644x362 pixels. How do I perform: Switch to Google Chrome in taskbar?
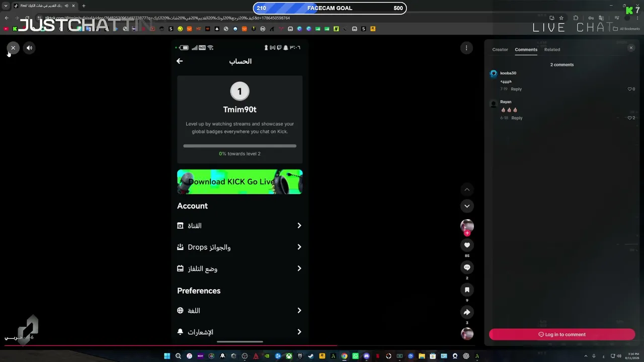point(344,356)
